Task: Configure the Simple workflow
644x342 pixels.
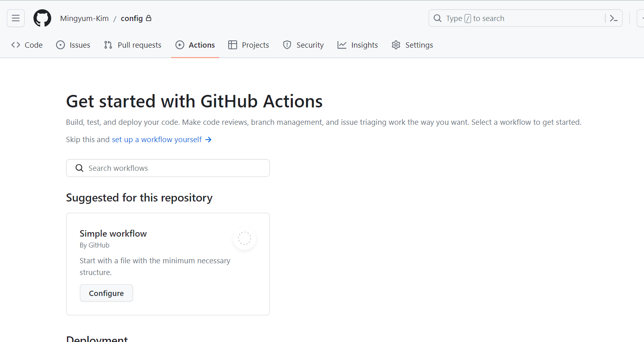Action: coord(106,293)
